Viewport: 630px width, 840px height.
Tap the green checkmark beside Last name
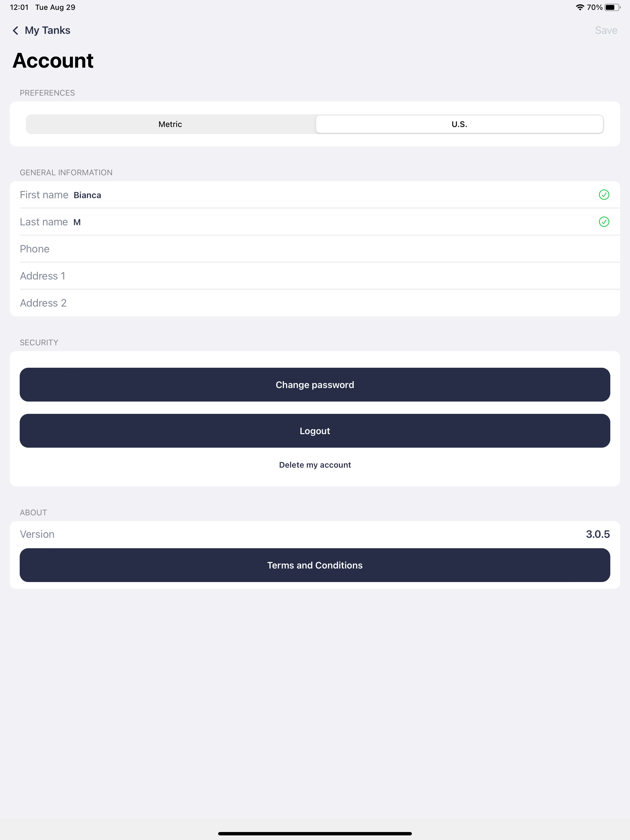pyautogui.click(x=604, y=222)
